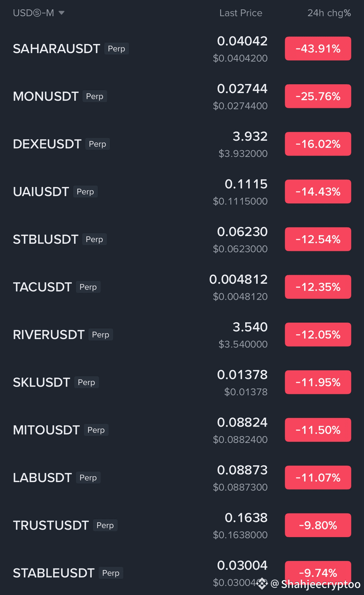Open STBLUSDT price 0.06230

click(242, 232)
